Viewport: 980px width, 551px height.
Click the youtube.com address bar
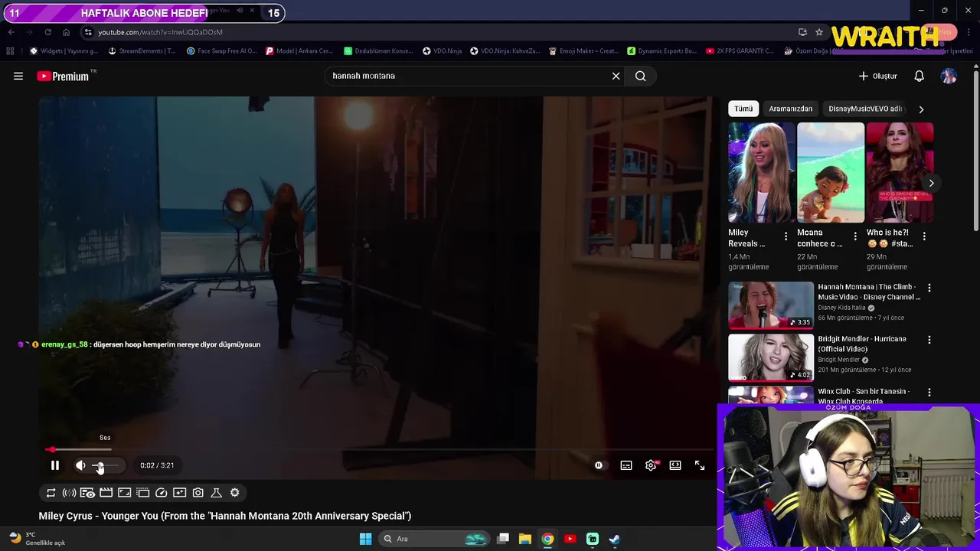tap(436, 32)
